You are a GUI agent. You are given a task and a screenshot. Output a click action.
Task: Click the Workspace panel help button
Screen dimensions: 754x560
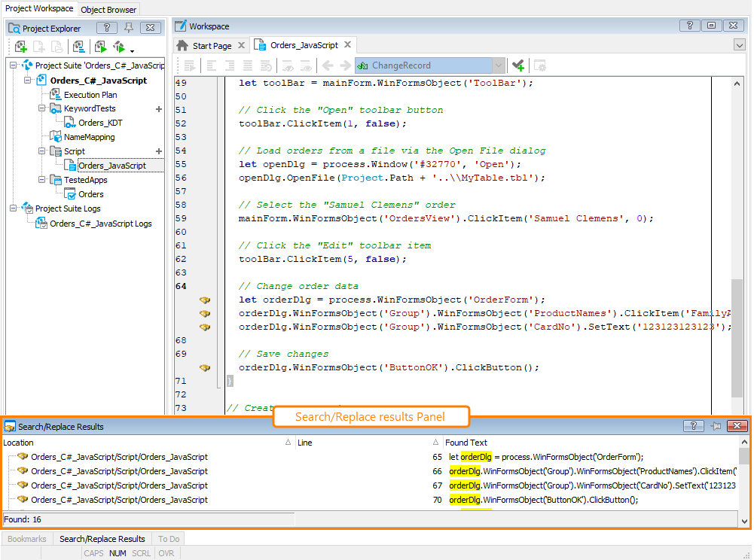(x=689, y=26)
